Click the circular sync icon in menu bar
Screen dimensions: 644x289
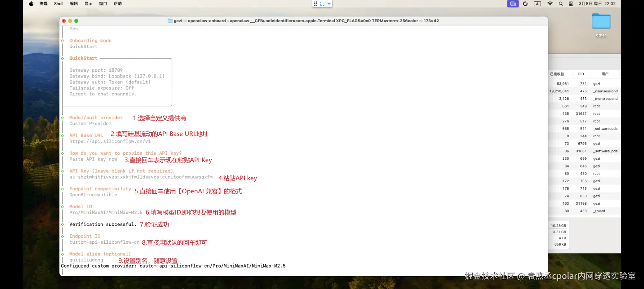click(525, 4)
